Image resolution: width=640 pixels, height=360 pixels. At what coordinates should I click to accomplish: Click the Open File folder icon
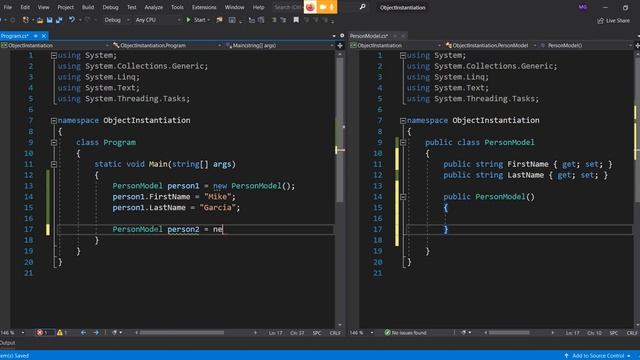click(x=40, y=20)
